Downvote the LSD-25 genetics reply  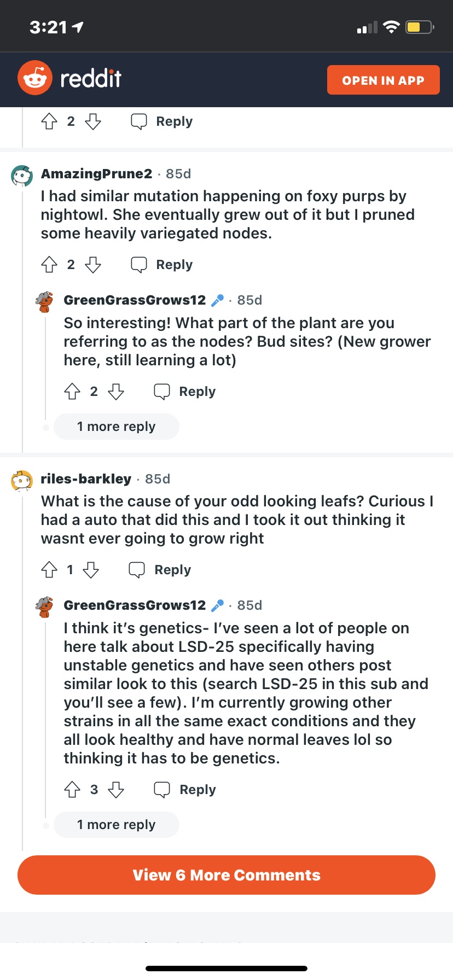point(116,790)
